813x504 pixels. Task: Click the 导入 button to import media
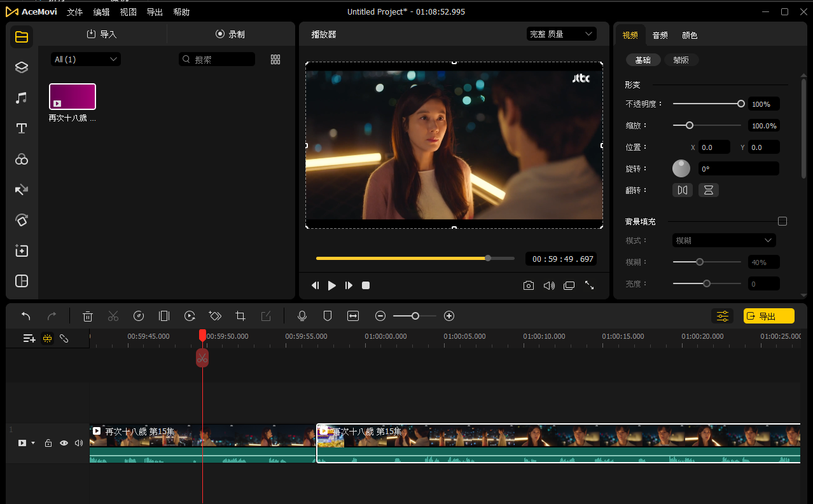tap(102, 34)
